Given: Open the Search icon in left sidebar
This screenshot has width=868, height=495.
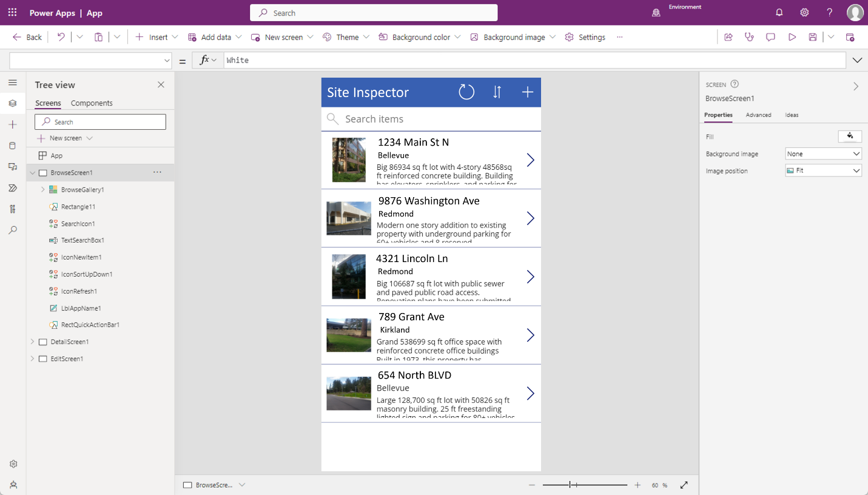Looking at the screenshot, I should 13,231.
